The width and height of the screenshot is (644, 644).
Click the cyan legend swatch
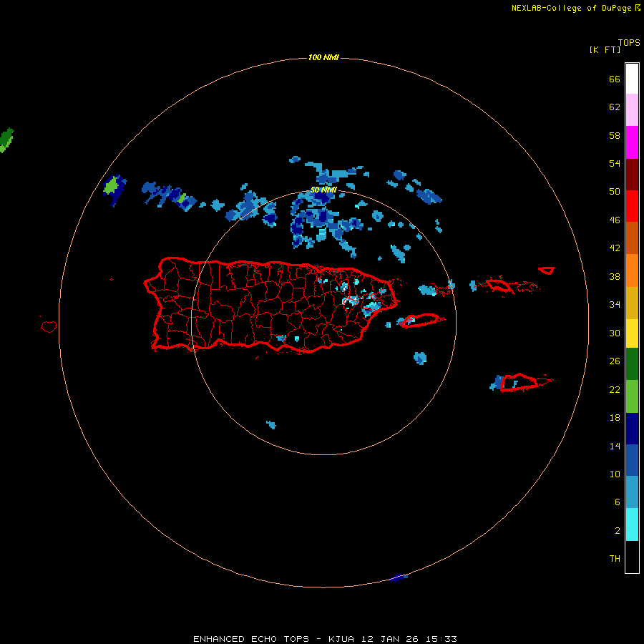(632, 525)
